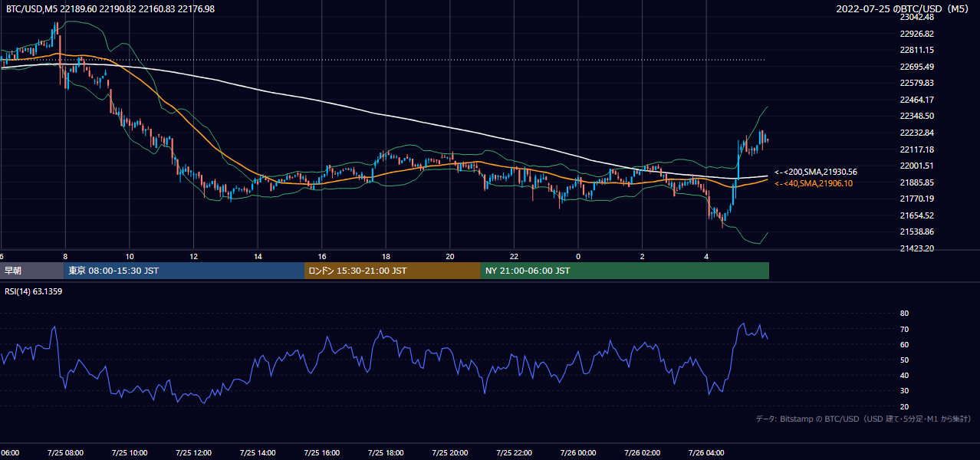This screenshot has height=460, width=980.
Task: Select the RSI 50 level label
Action: coord(904,360)
